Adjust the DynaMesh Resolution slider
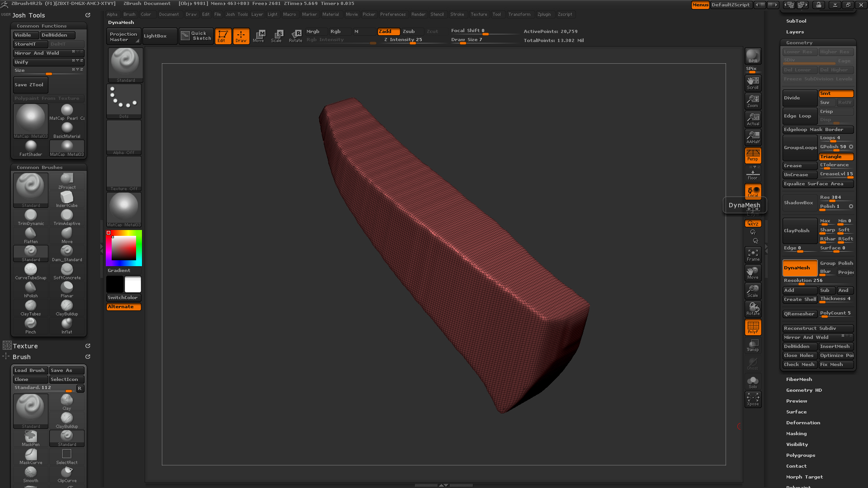This screenshot has height=488, width=868. (x=818, y=281)
